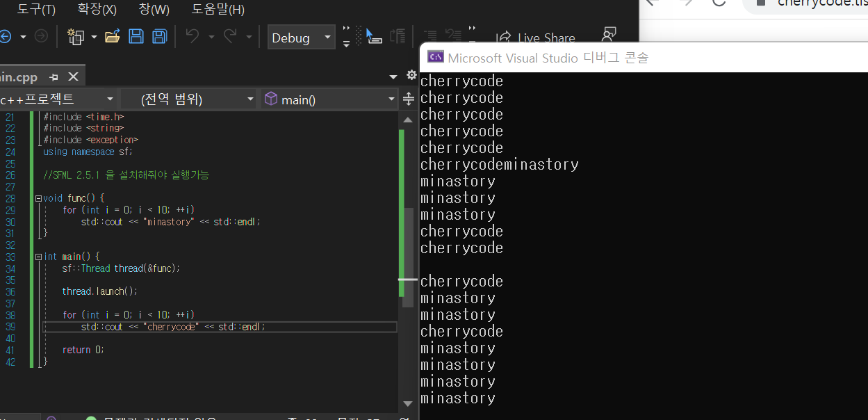Click the return 0; line
The image size is (868, 420).
coord(83,350)
